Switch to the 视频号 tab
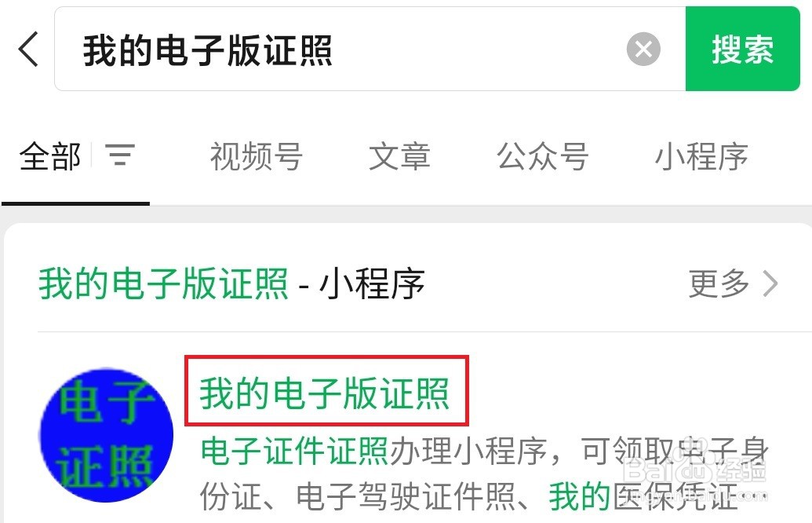Viewport: 812px width, 523px height. [x=257, y=156]
